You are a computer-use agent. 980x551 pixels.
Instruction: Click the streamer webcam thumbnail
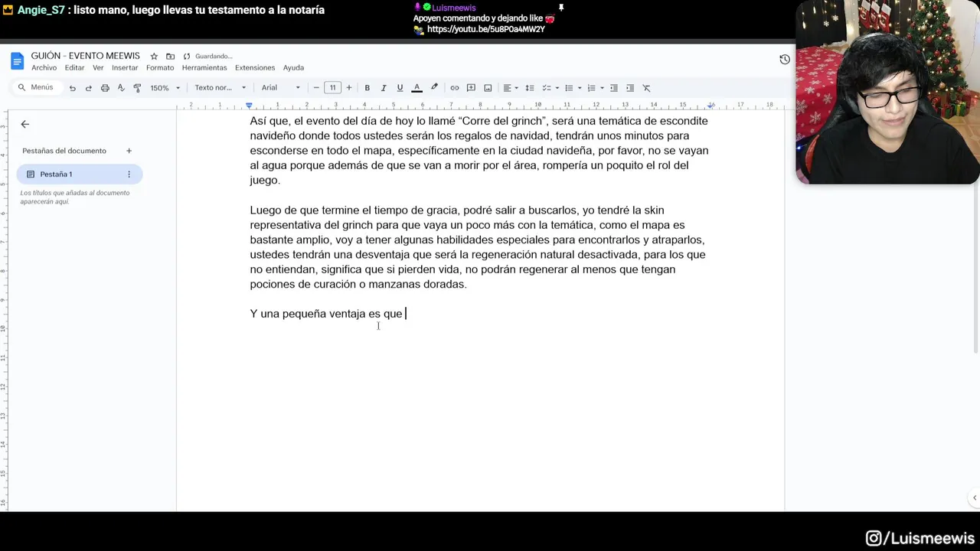click(887, 92)
